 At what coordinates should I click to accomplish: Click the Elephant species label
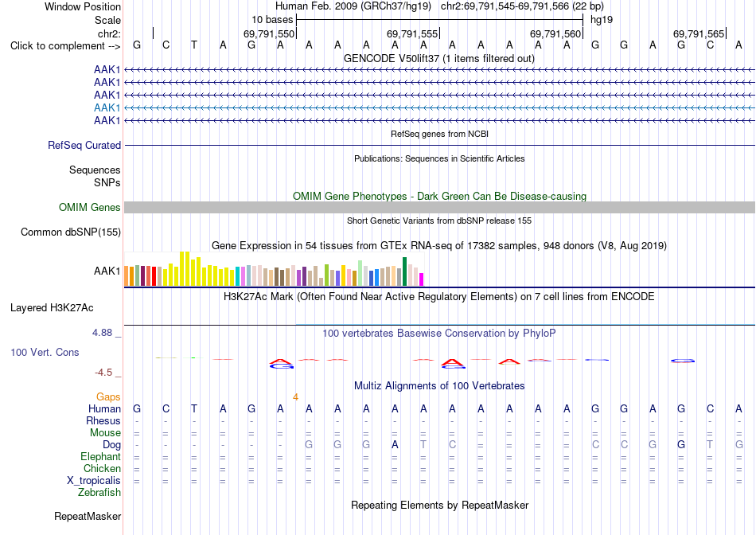click(x=101, y=456)
